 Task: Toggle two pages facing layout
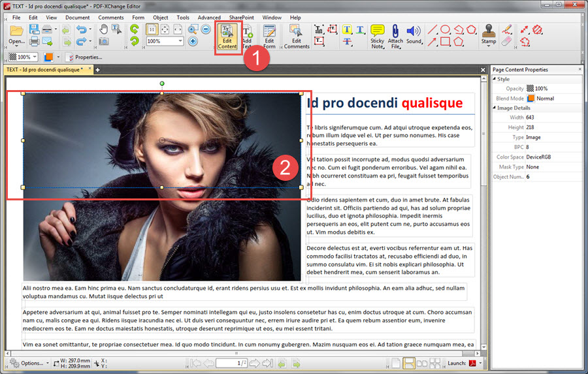[422, 363]
